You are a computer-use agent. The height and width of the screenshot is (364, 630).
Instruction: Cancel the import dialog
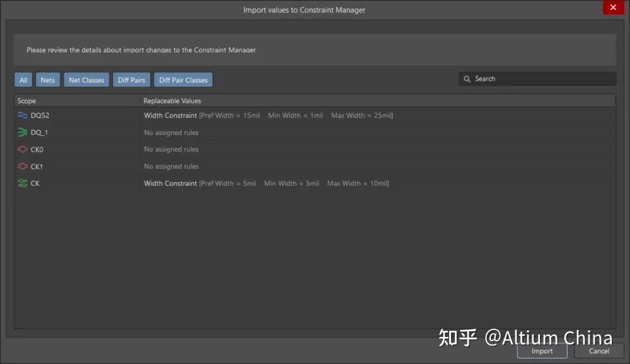point(598,351)
